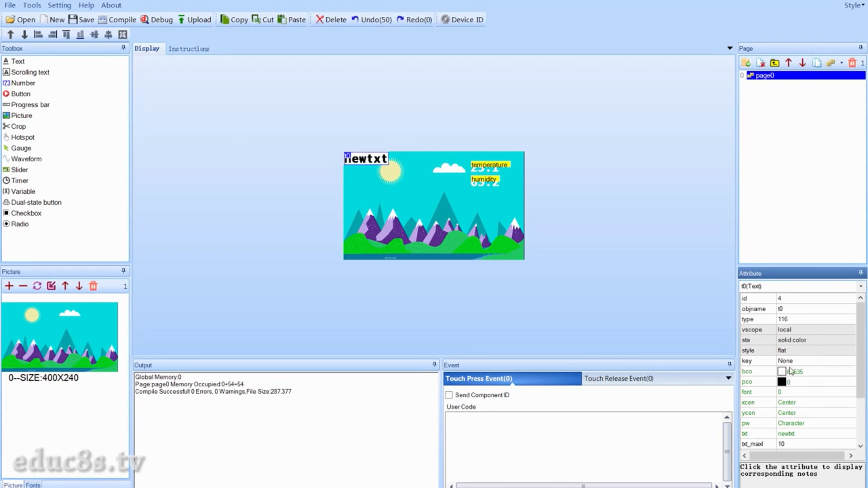868x488 pixels.
Task: Make components same height icon
Action: [x=108, y=34]
